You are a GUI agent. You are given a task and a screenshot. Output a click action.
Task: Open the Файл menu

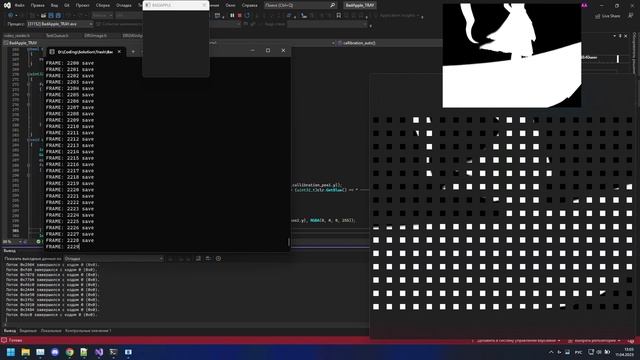click(19, 5)
